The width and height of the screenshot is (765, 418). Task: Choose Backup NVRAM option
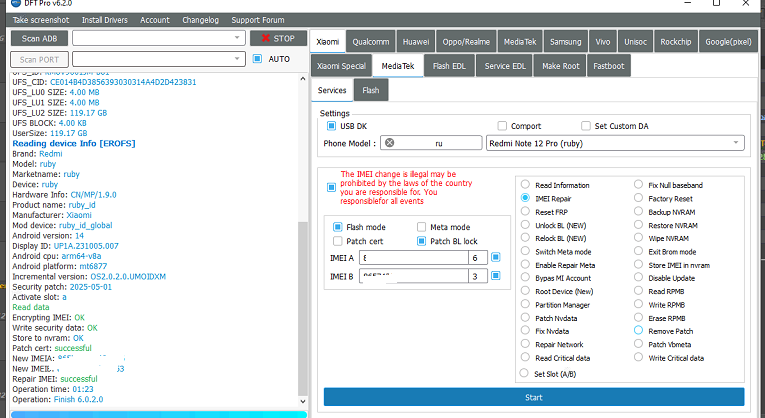tap(638, 211)
